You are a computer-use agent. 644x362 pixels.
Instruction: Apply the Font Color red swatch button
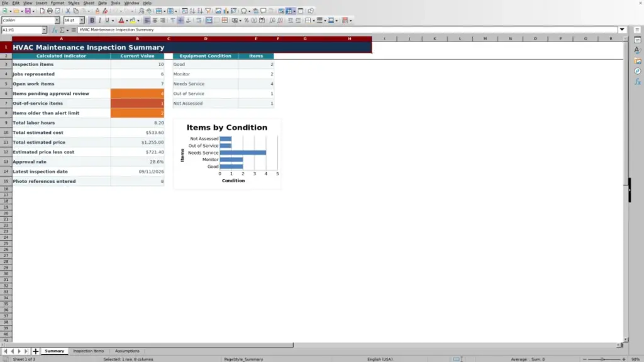121,21
